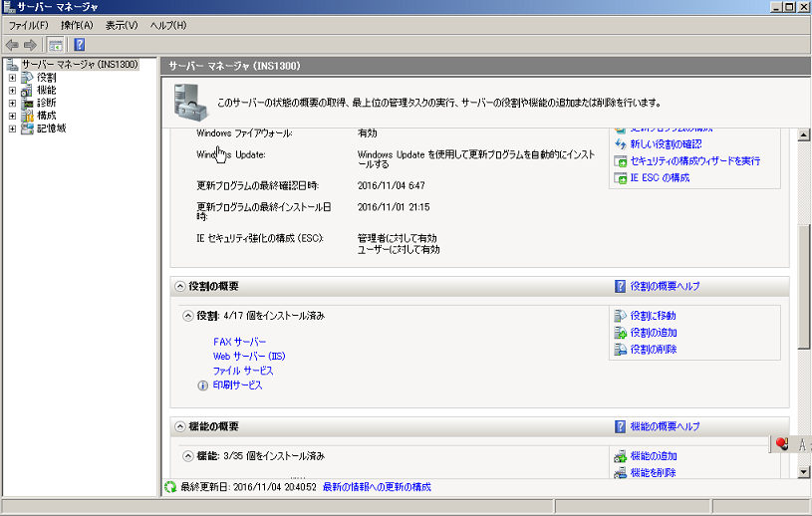The height and width of the screenshot is (516, 812).
Task: Click the icon beside 役割に移動
Action: [x=621, y=316]
